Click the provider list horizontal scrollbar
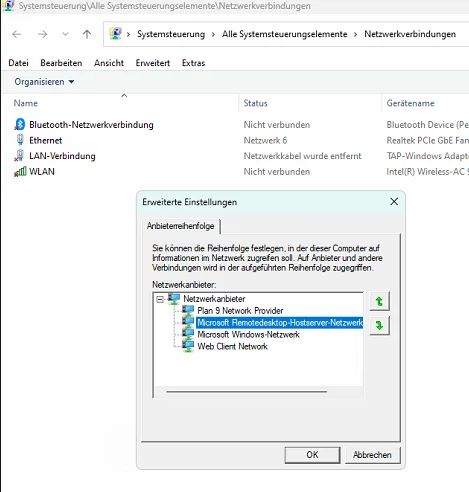469x492 pixels. pyautogui.click(x=247, y=392)
